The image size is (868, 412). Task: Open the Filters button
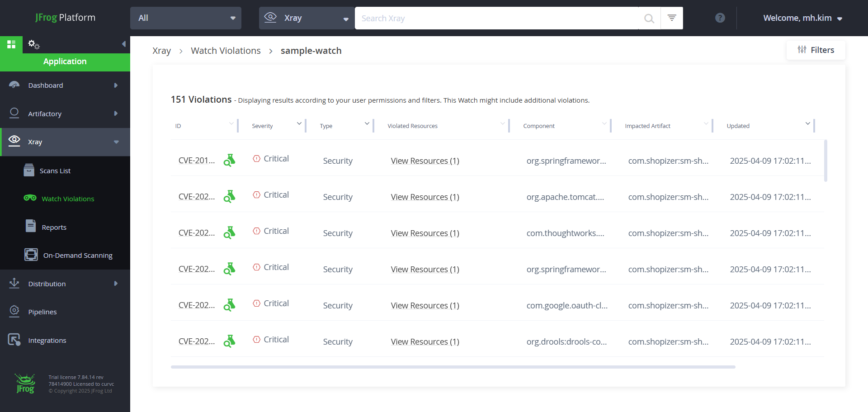pos(816,50)
